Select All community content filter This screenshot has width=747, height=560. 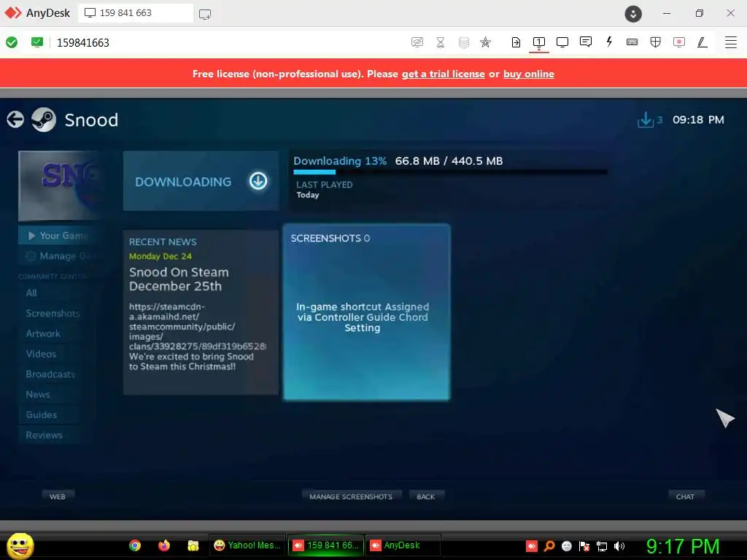click(31, 293)
